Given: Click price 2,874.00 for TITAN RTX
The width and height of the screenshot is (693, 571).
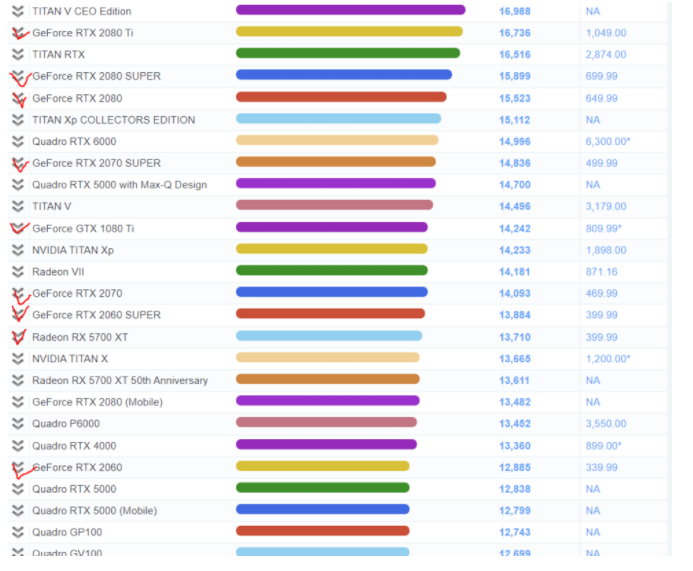Looking at the screenshot, I should point(606,54).
